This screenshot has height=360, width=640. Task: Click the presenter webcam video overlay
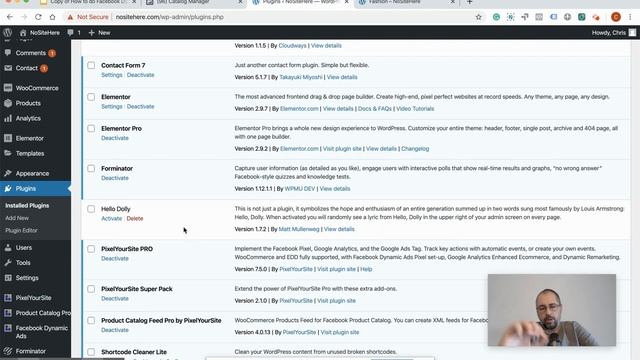pos(552,310)
